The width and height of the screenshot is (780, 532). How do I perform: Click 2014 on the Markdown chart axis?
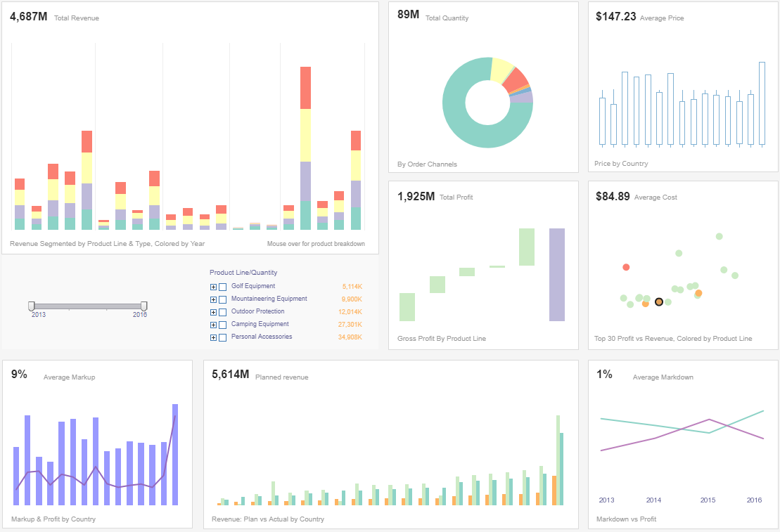click(x=653, y=500)
